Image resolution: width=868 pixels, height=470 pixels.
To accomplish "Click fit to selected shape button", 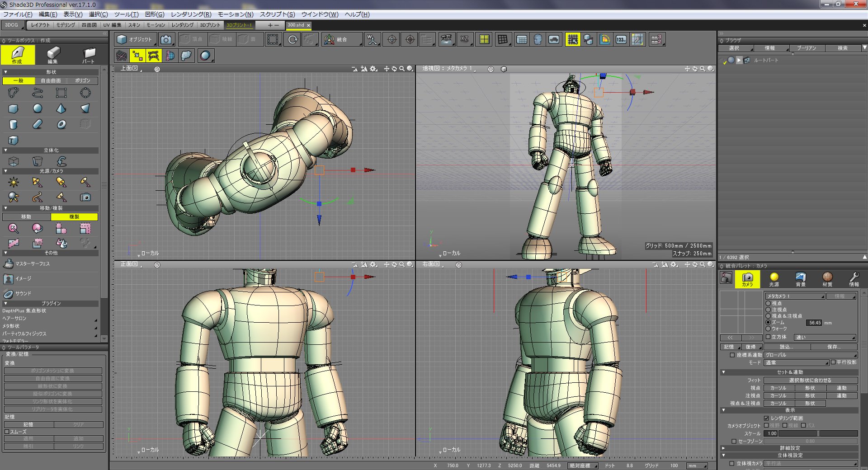I will pos(810,380).
